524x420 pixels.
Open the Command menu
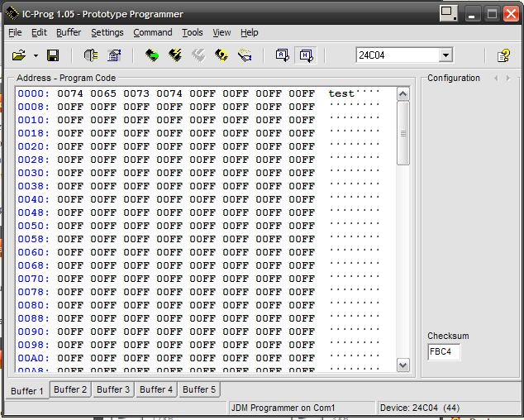(x=153, y=32)
